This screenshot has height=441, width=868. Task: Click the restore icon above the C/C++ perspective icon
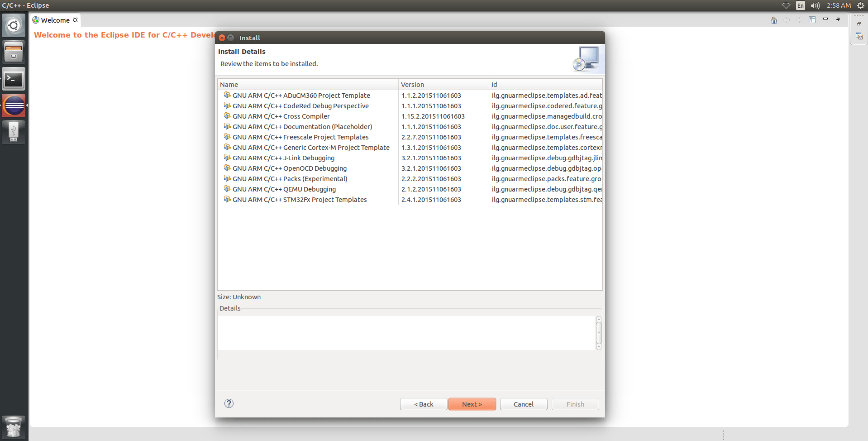[x=859, y=24]
